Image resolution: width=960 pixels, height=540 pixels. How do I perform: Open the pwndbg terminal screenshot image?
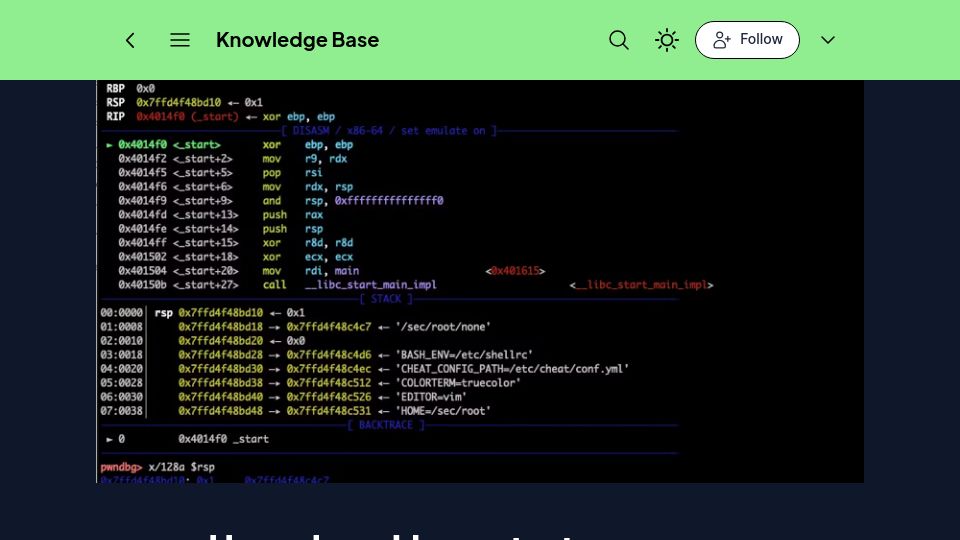click(480, 281)
